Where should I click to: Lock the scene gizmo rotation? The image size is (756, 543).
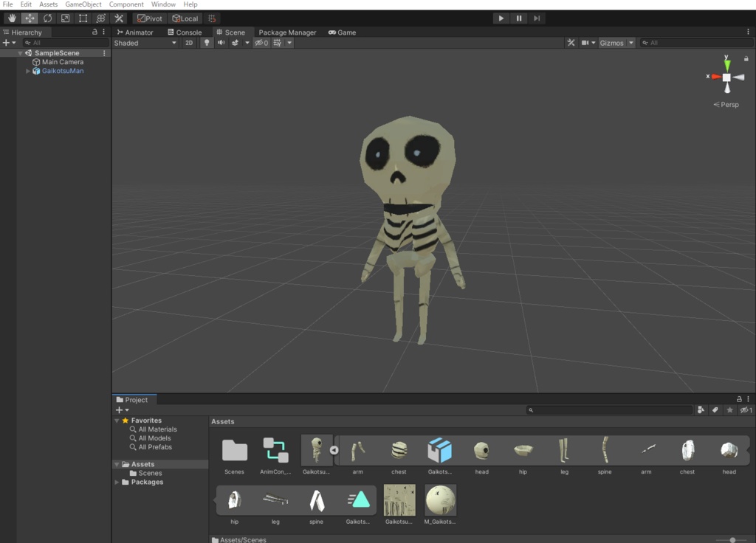(x=746, y=59)
